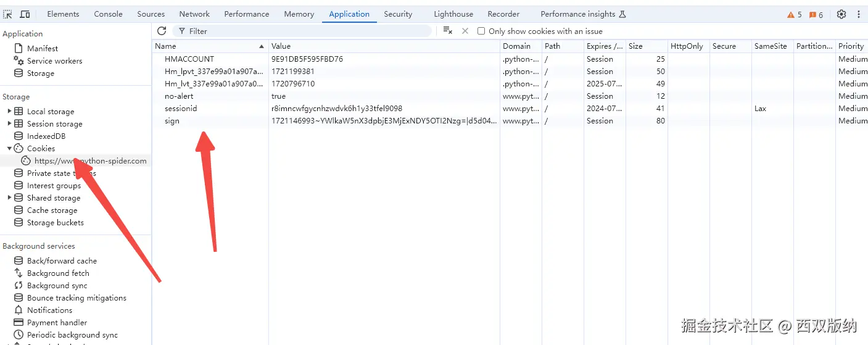868x345 pixels.
Task: Switch to the Performance tab
Action: click(x=247, y=14)
